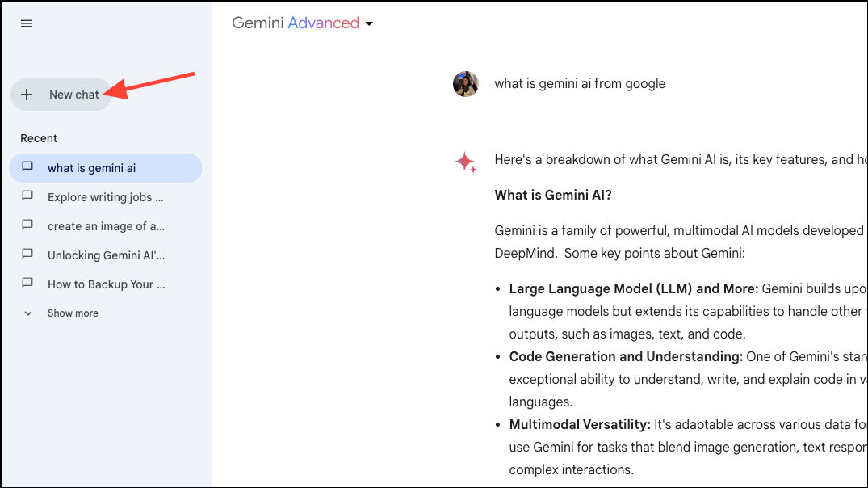Viewport: 868px width, 488px height.
Task: Click the Show more label
Action: [x=73, y=313]
